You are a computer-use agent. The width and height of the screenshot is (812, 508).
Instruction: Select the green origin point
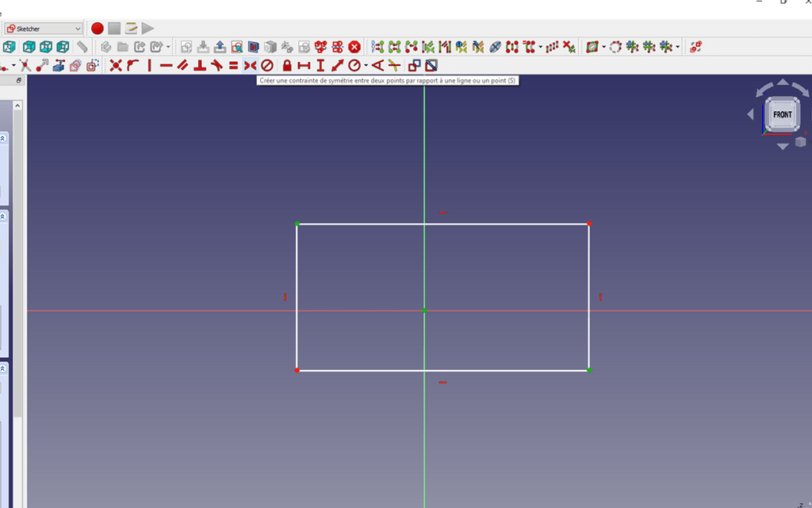point(424,310)
